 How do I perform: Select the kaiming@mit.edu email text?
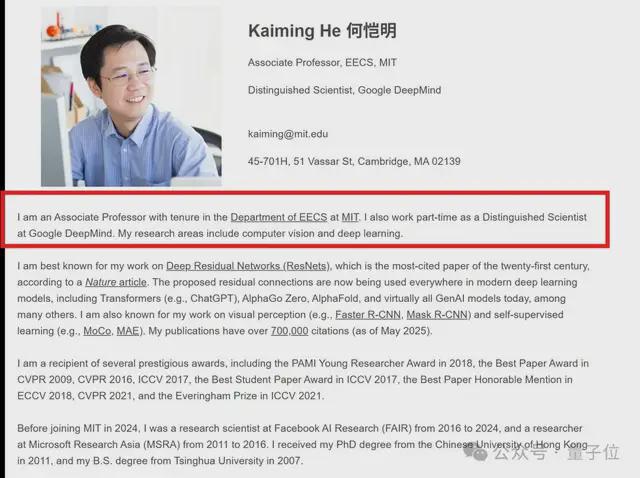(x=288, y=134)
